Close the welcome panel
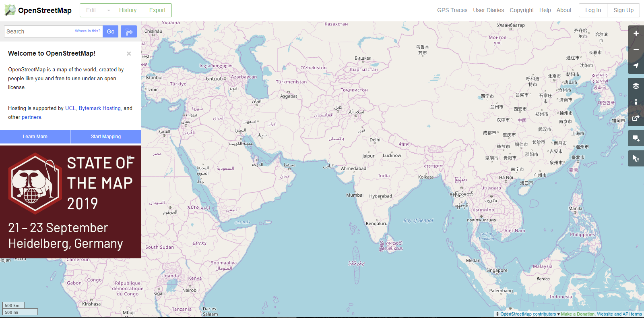Image resolution: width=644 pixels, height=318 pixels. coord(129,54)
